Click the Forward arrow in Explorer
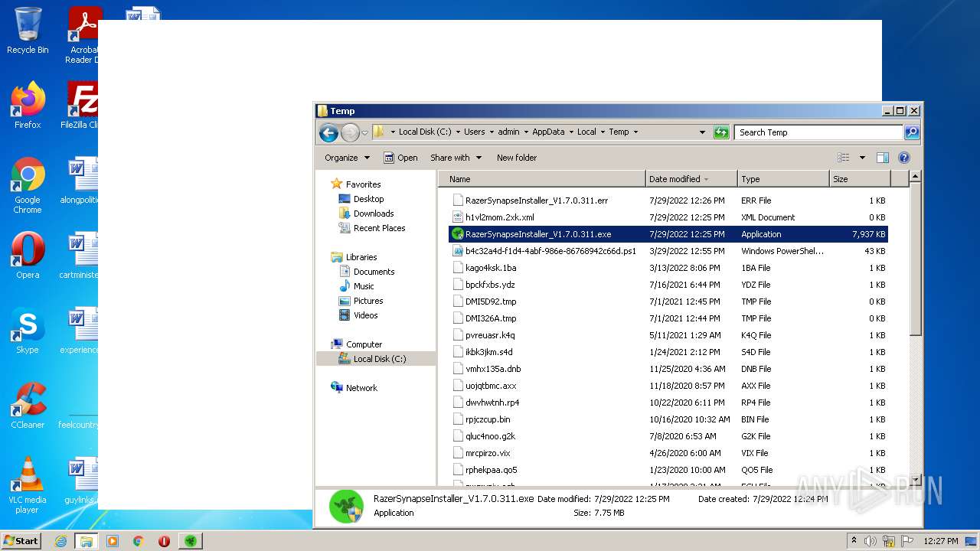980x551 pixels. click(350, 132)
